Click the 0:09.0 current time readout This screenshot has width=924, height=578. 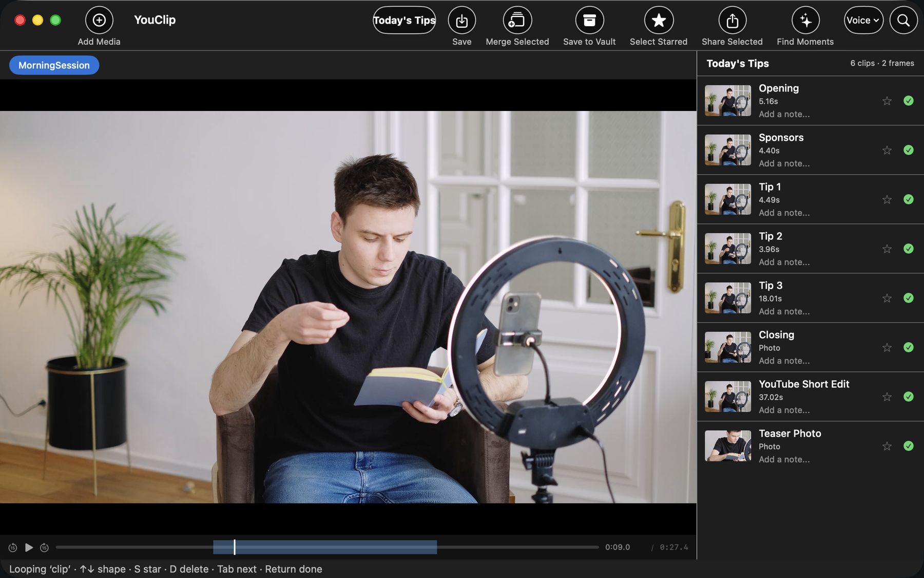(x=618, y=547)
